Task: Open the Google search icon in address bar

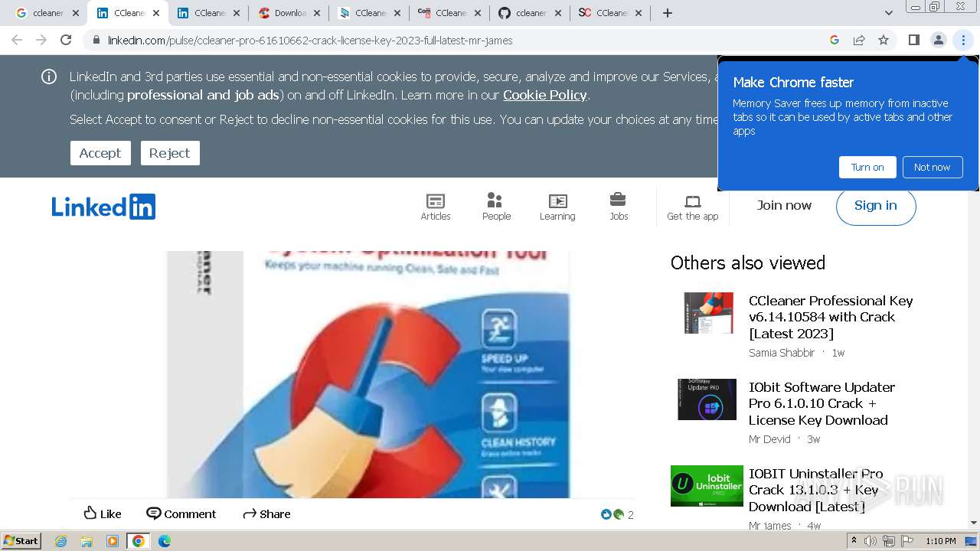Action: (x=835, y=40)
